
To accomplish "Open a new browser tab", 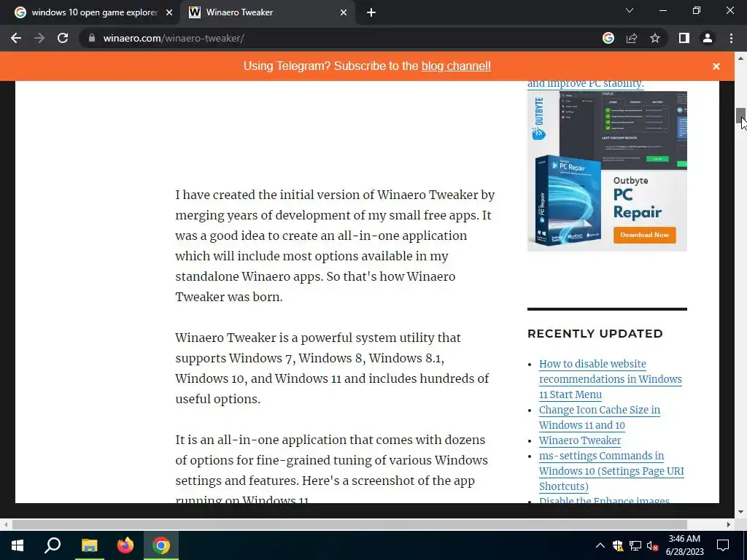I will point(371,13).
